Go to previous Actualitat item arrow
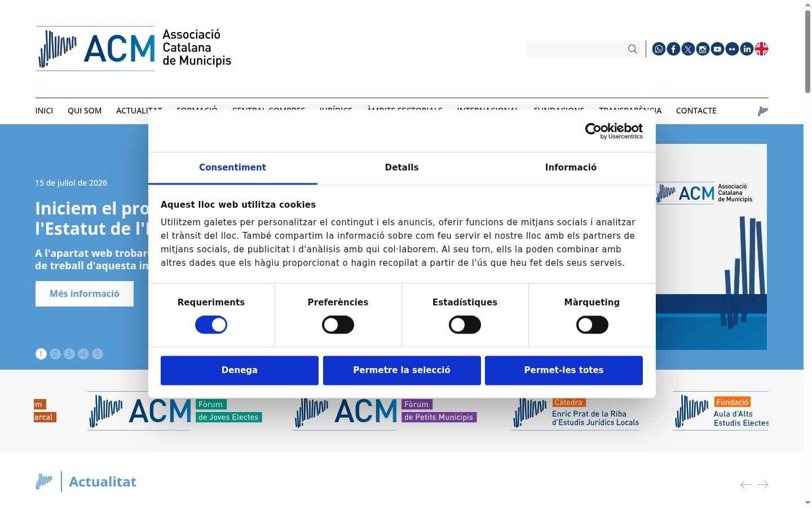This screenshot has height=508, width=812. [x=746, y=484]
